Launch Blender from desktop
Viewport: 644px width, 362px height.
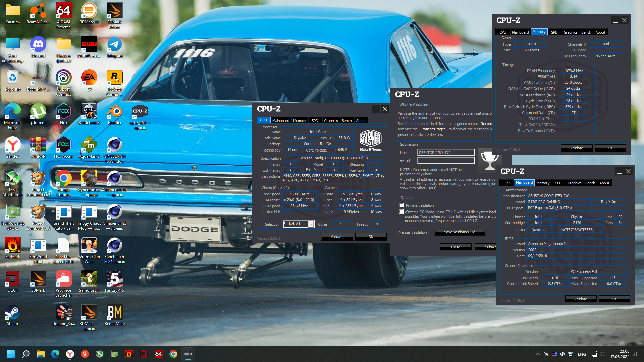point(114,114)
